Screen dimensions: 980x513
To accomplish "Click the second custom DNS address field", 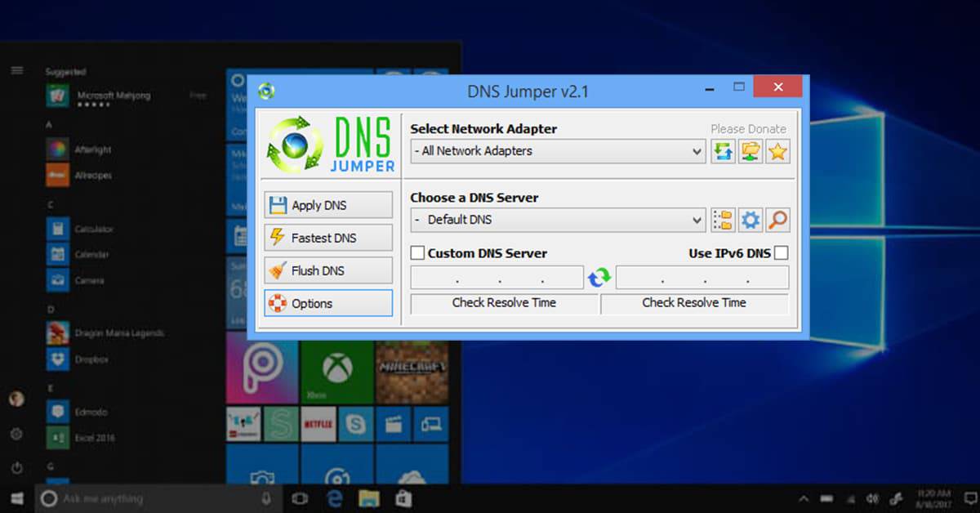I will [x=702, y=278].
